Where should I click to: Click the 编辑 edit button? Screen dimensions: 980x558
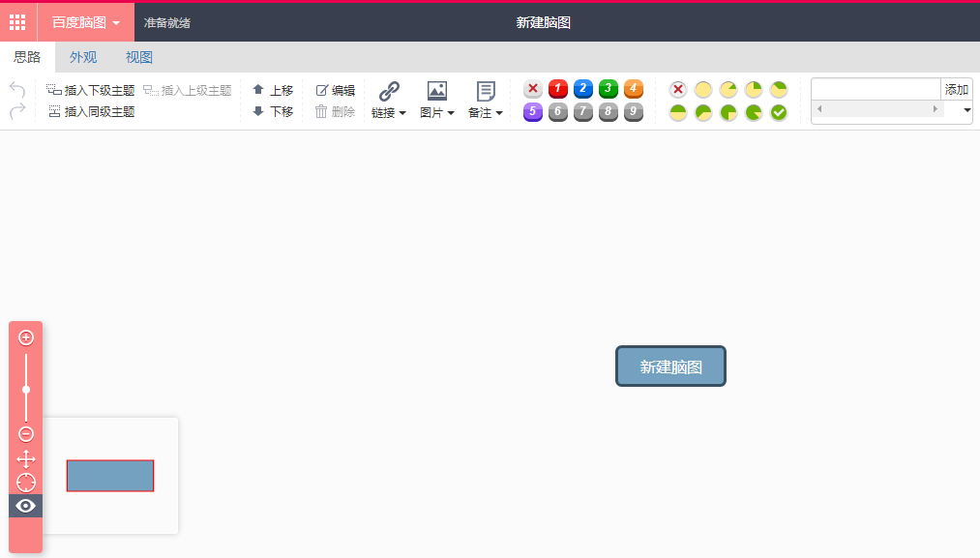(335, 91)
